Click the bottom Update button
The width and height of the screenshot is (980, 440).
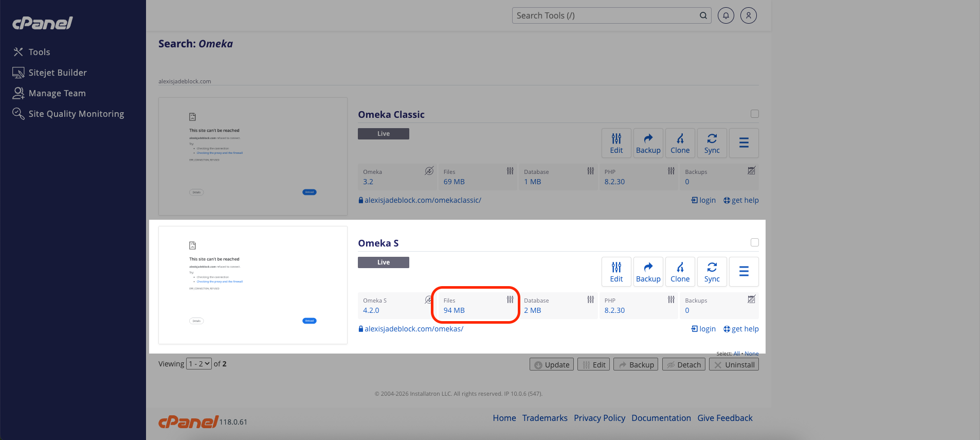552,364
